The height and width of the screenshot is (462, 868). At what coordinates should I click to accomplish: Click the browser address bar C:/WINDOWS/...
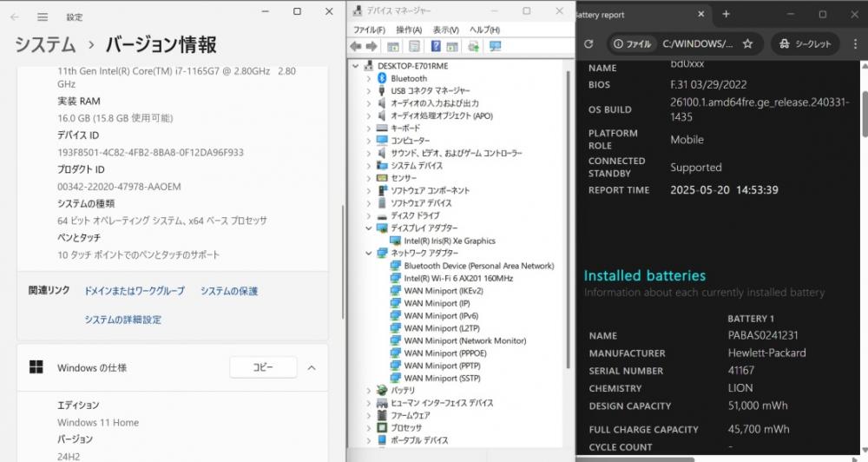tap(697, 43)
